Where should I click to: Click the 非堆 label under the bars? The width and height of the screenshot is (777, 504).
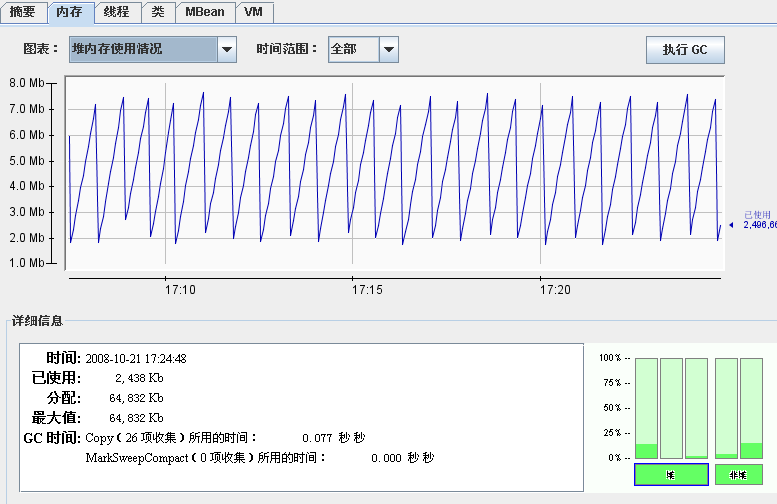coord(739,475)
